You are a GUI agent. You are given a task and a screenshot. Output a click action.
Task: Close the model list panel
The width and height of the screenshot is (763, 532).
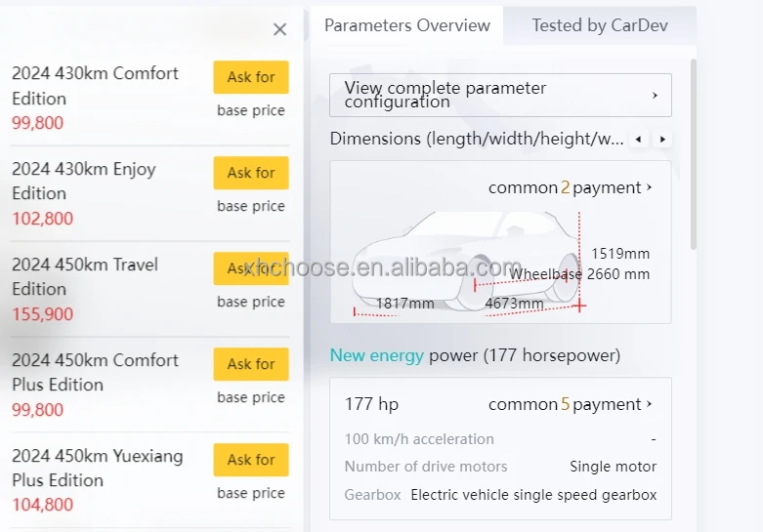pos(280,29)
